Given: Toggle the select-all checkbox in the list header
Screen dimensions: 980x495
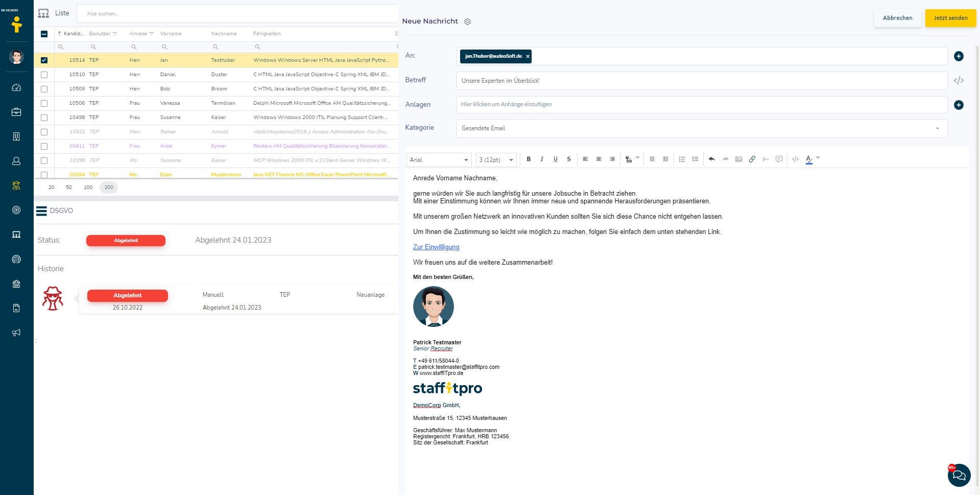Looking at the screenshot, I should (x=44, y=33).
